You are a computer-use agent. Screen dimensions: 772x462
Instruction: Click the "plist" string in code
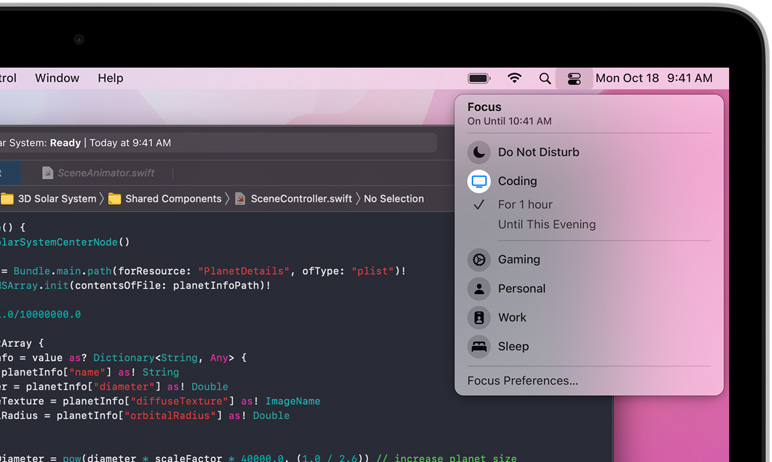tap(373, 271)
